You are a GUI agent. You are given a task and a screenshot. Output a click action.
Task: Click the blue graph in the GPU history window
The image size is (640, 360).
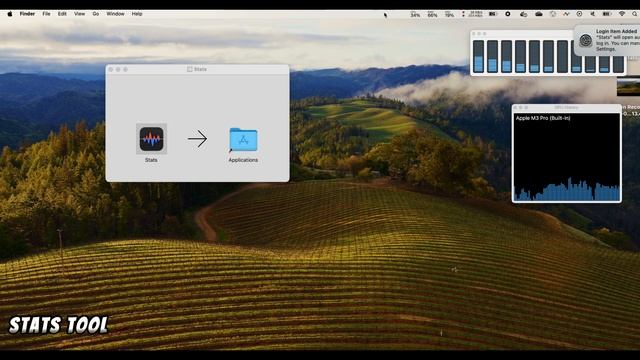click(x=567, y=190)
